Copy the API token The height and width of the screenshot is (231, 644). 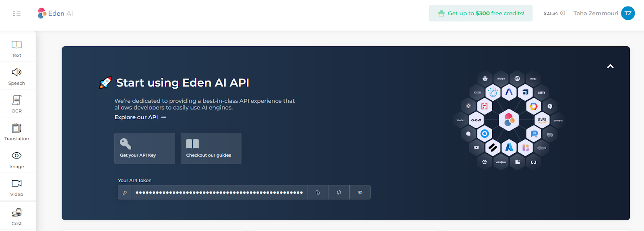[x=318, y=192]
